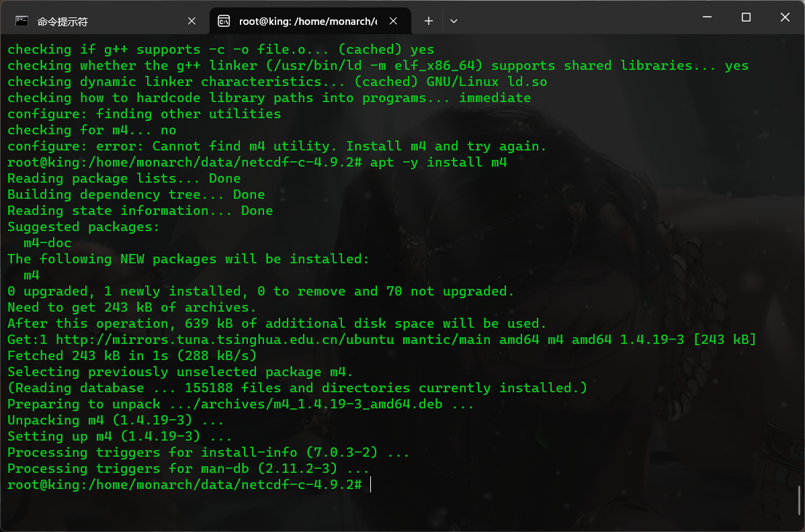Click the 'configure: error: Cannot find m4 utility' line

point(277,146)
